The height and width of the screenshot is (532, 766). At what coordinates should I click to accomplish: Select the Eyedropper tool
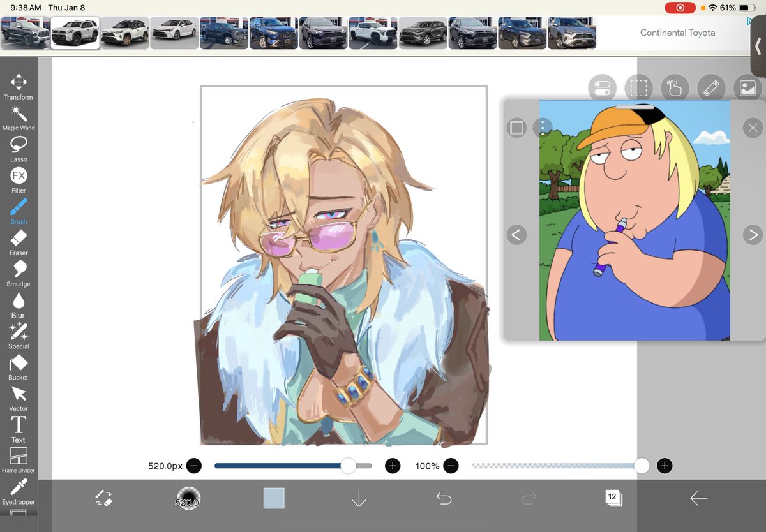[19, 487]
